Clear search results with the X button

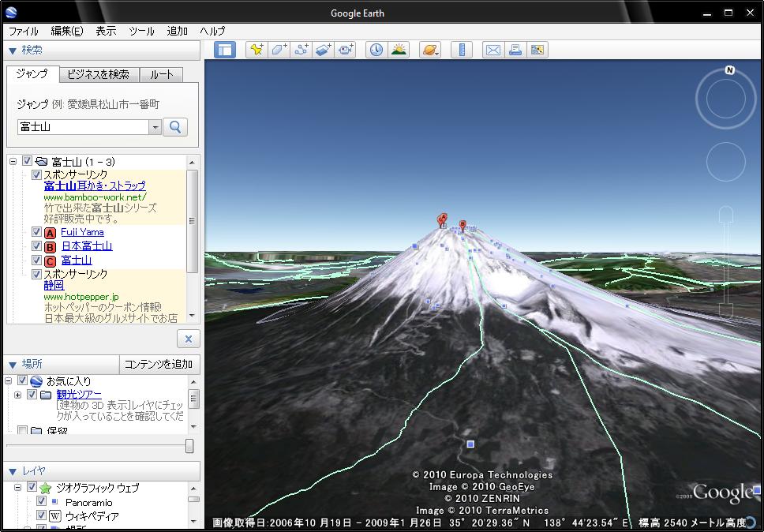coord(189,339)
